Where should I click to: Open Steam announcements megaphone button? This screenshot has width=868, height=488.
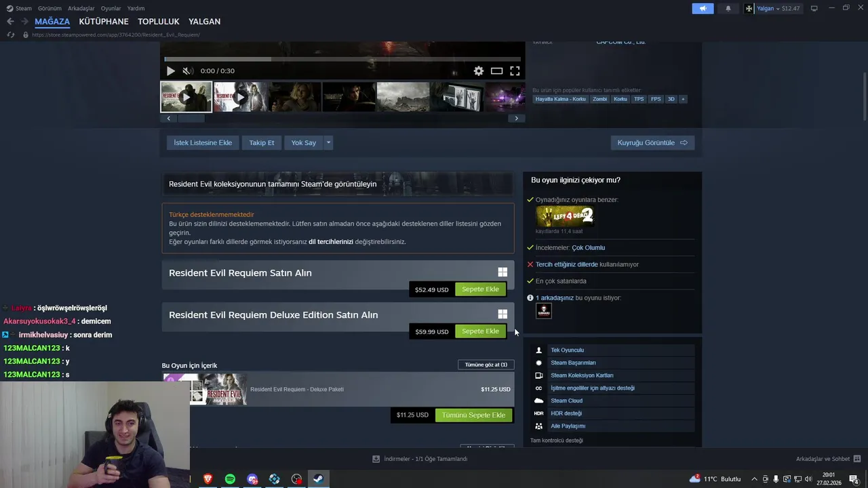tap(703, 8)
